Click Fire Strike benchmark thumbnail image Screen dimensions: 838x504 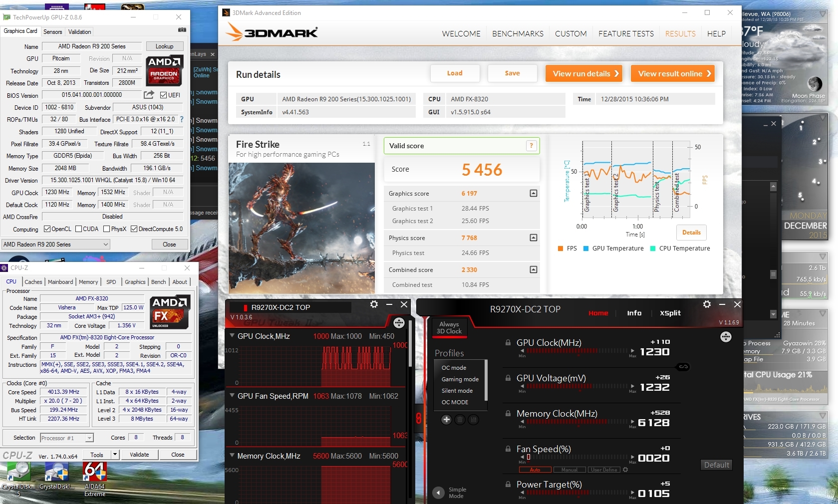click(x=301, y=228)
